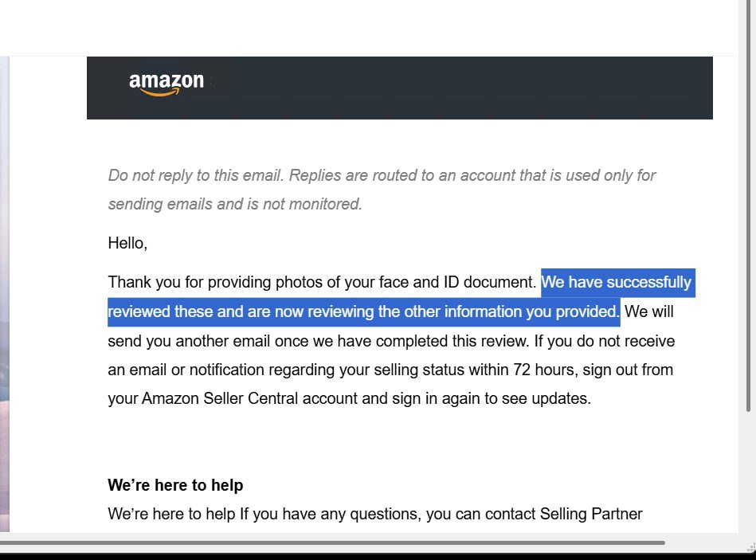
Task: Click the bold "We're here to help" heading
Action: point(175,485)
